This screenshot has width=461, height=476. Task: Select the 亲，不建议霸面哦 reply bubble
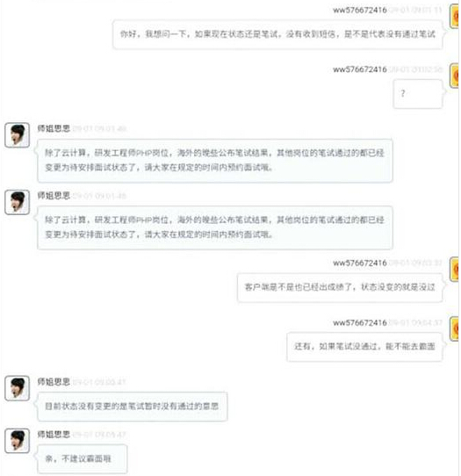click(82, 458)
